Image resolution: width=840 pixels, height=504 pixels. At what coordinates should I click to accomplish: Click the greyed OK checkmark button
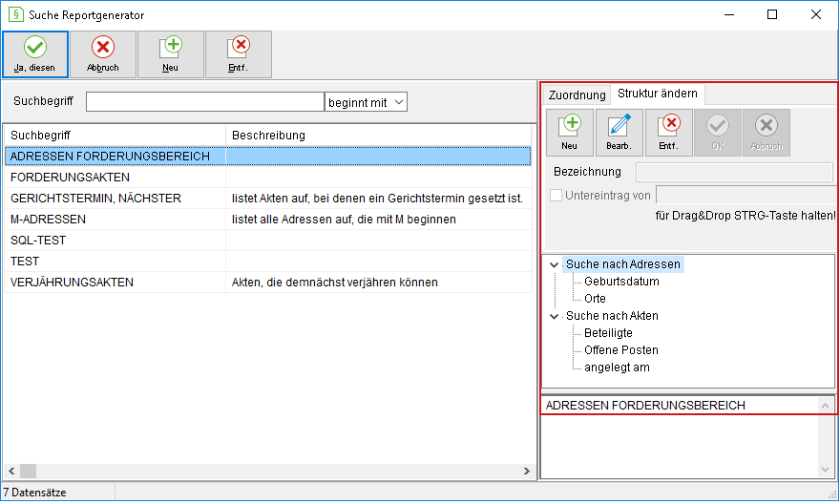[x=717, y=133]
